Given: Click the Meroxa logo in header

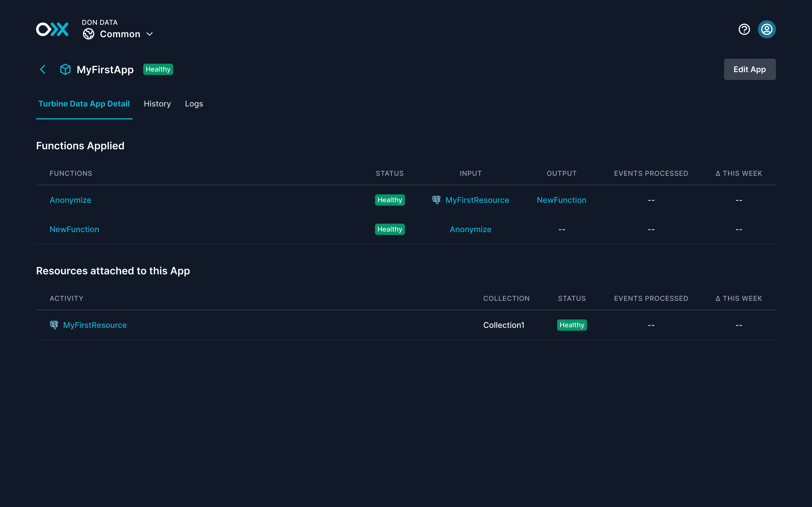Looking at the screenshot, I should pyautogui.click(x=52, y=30).
